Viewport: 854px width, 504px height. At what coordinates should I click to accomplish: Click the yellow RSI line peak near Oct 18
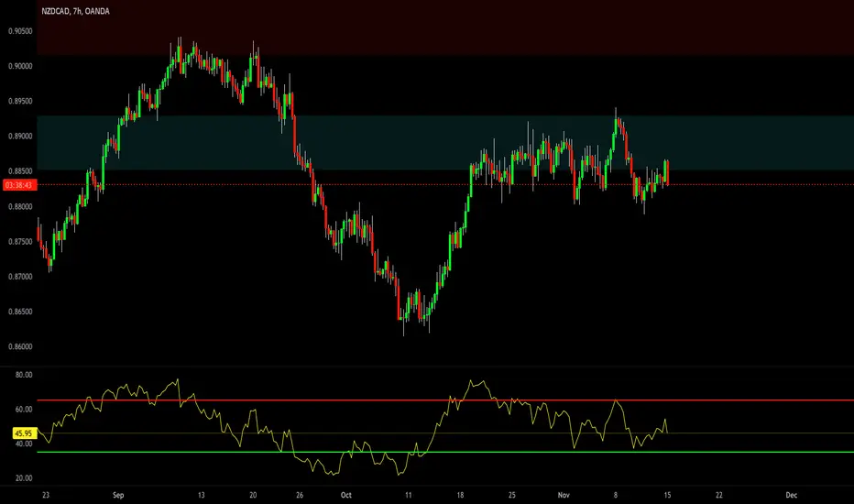(x=473, y=382)
